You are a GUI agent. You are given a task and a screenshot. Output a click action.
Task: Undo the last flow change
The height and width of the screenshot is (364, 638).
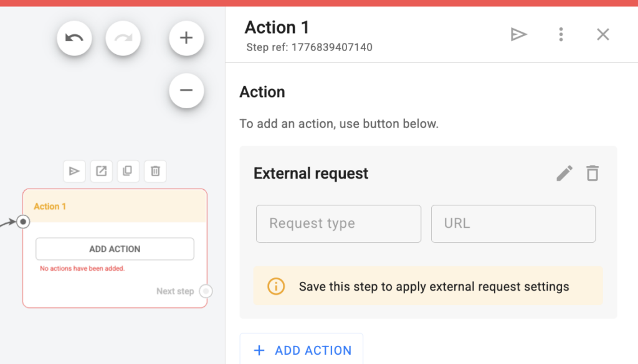[x=75, y=39]
